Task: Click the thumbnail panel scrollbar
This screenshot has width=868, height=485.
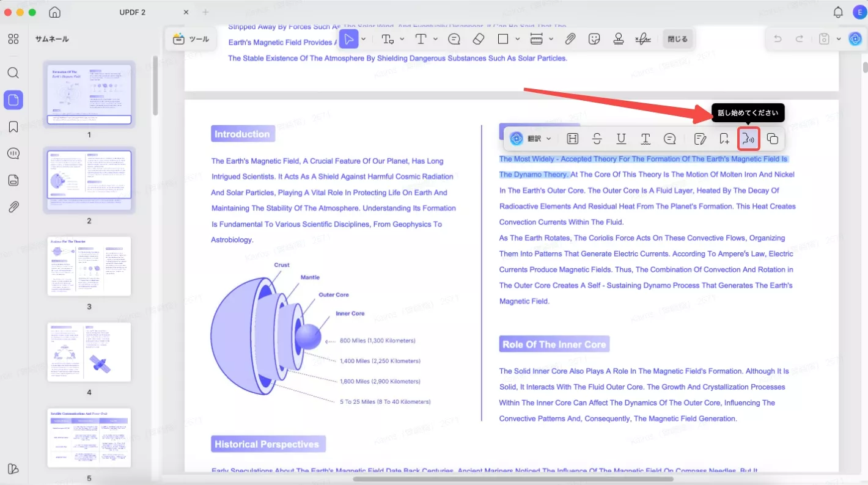Action: [x=155, y=86]
